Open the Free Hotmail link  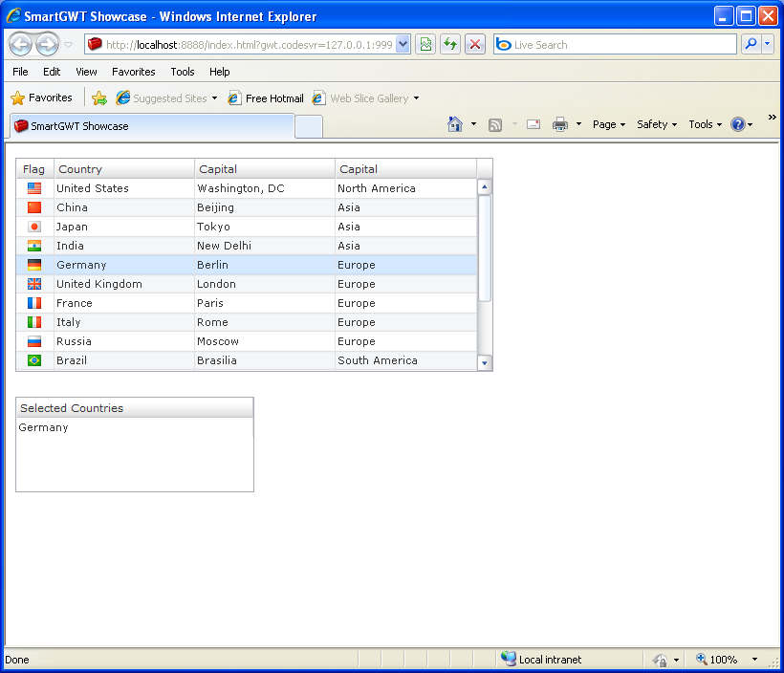(266, 98)
